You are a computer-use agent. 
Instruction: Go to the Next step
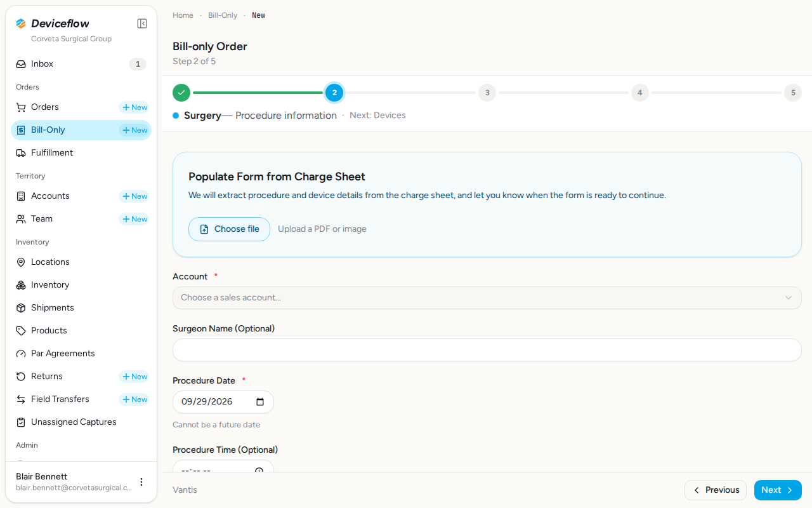pos(778,490)
